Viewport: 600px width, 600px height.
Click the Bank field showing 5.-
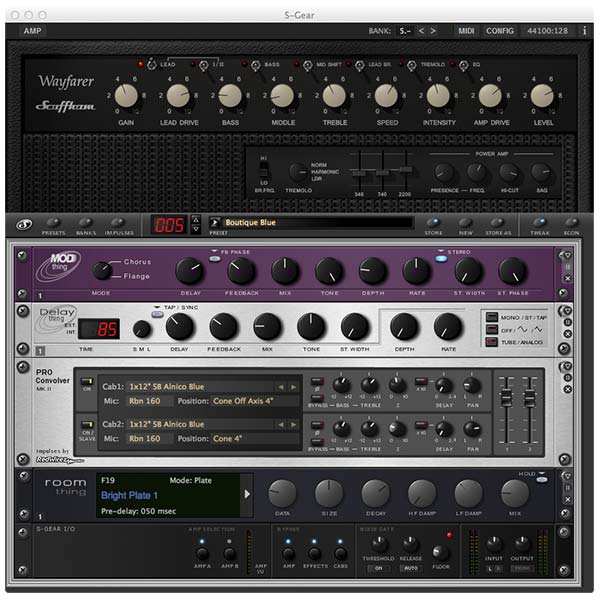point(405,31)
